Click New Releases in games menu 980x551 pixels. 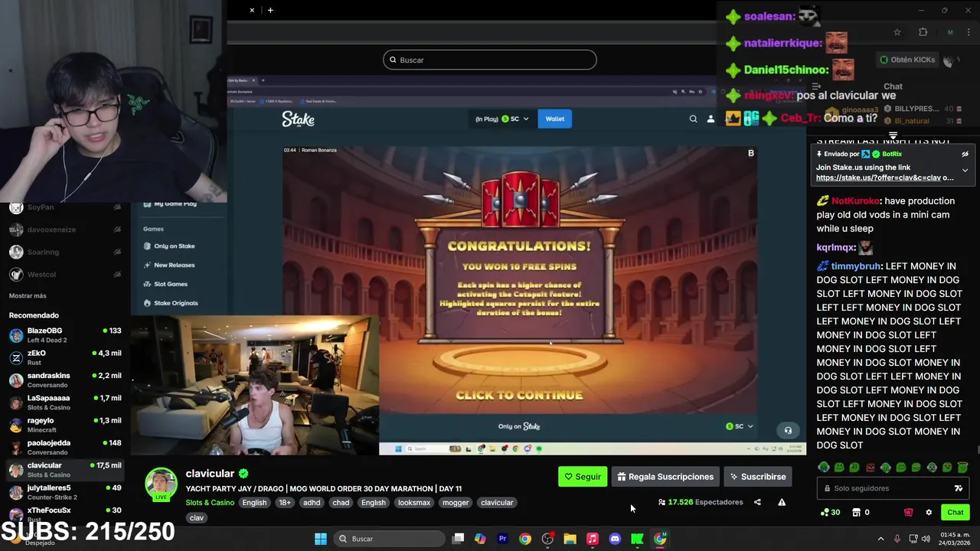point(169,265)
